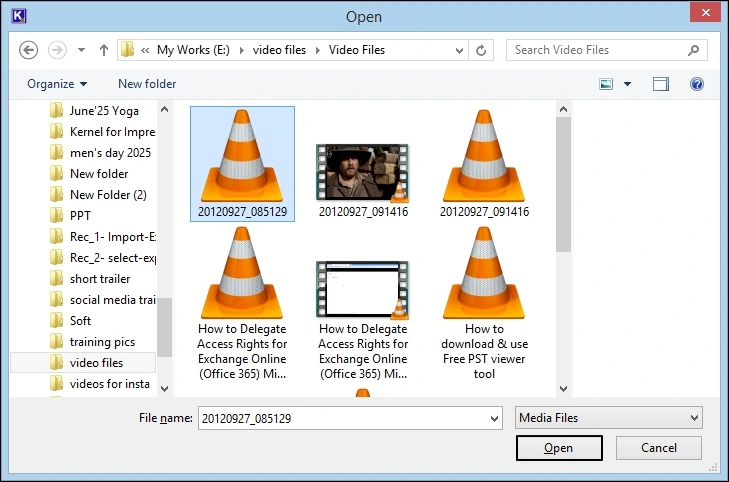The width and height of the screenshot is (729, 482).
Task: Select Rec_1- Import-E folder
Action: 113,237
